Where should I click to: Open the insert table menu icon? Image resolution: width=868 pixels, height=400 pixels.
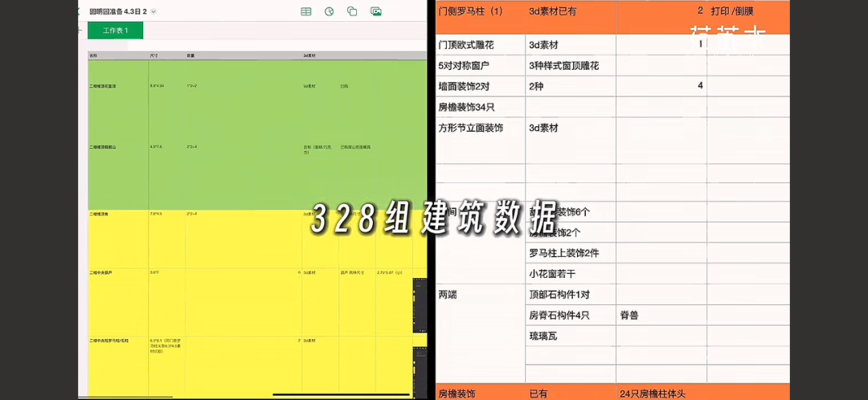click(305, 11)
